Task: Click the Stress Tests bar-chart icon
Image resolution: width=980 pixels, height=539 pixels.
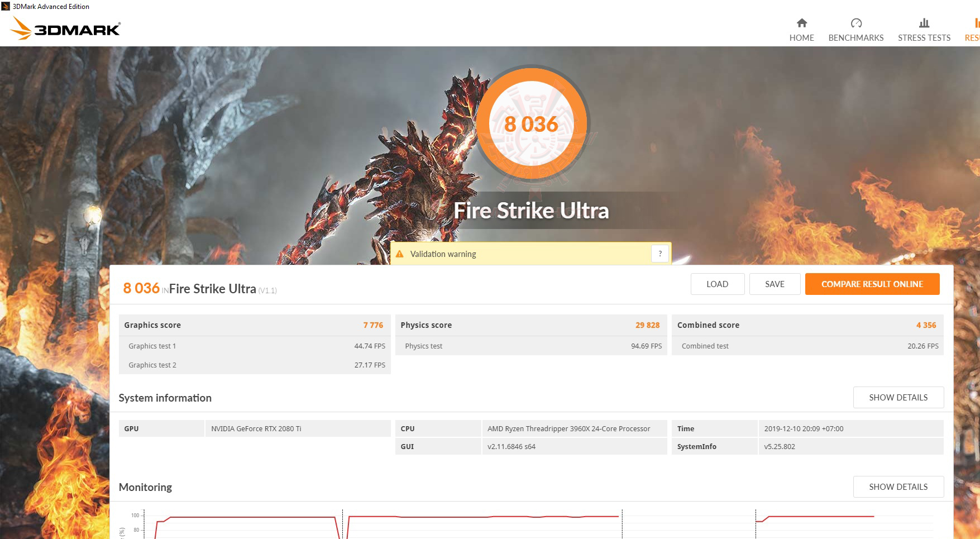Action: [x=924, y=23]
